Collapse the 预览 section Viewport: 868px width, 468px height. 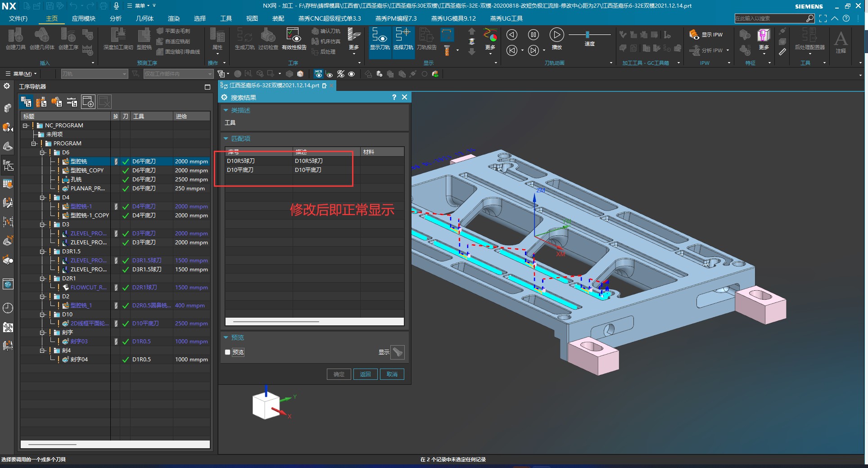pyautogui.click(x=226, y=337)
